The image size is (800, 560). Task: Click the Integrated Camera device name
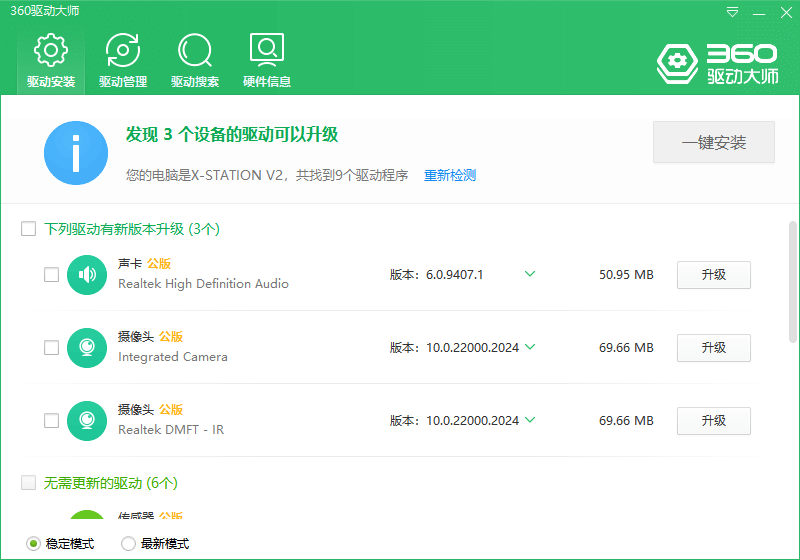(173, 357)
